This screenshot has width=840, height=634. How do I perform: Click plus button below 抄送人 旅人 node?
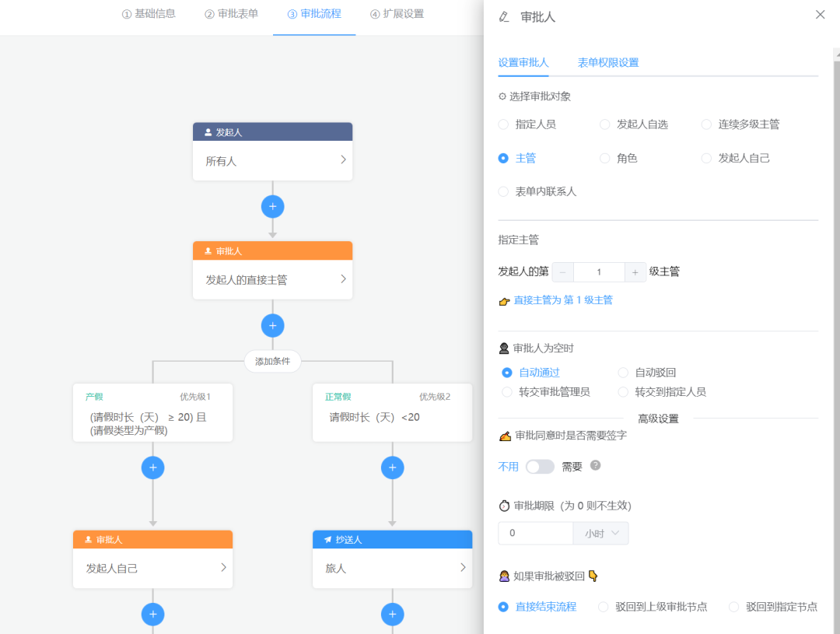[x=392, y=614]
